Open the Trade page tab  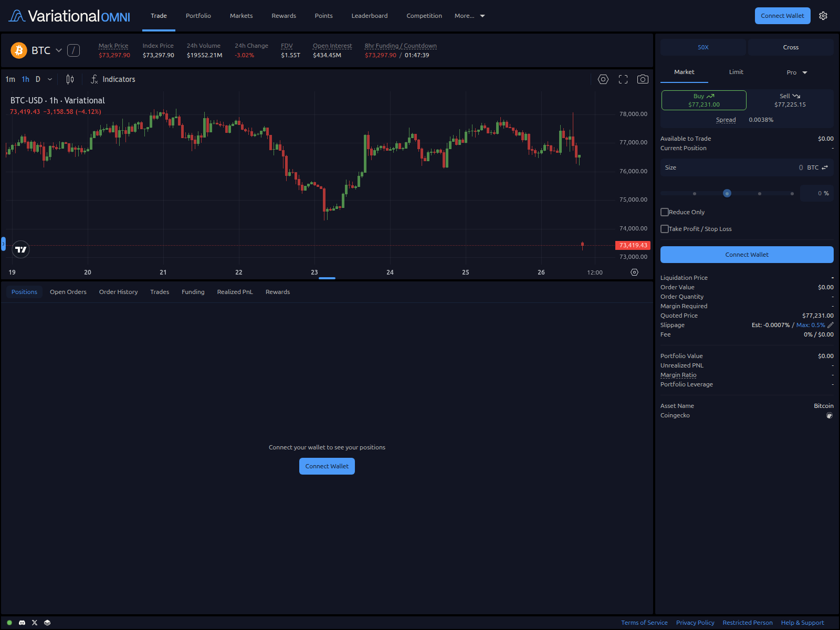[159, 16]
